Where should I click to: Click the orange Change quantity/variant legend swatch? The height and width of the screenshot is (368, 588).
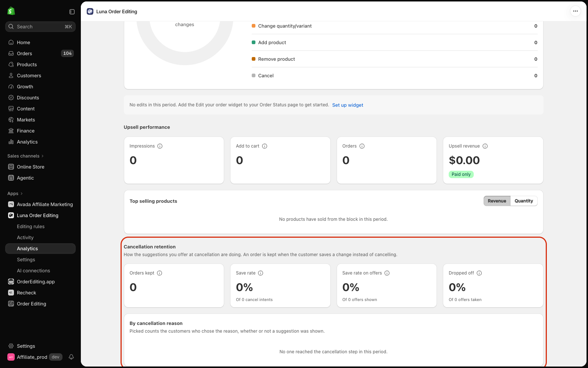pos(254,26)
